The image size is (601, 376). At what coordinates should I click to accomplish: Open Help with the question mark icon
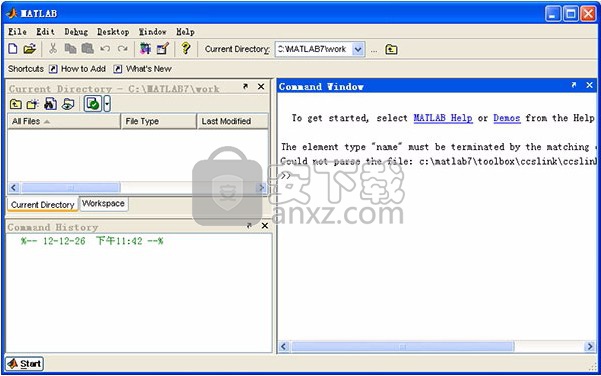pos(186,48)
